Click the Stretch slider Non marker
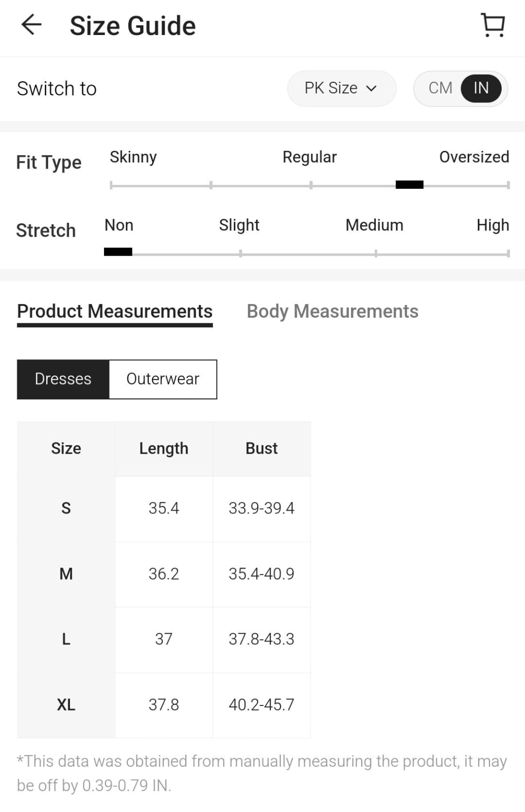 click(x=118, y=252)
